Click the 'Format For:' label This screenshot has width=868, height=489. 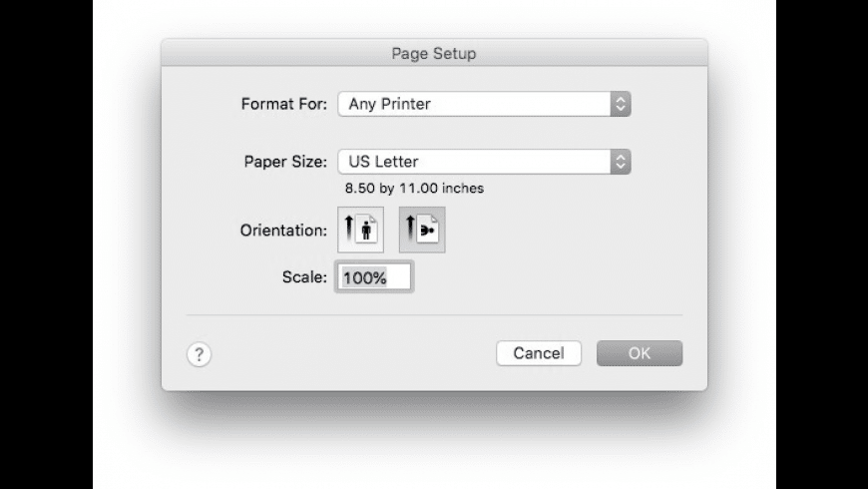pyautogui.click(x=284, y=104)
